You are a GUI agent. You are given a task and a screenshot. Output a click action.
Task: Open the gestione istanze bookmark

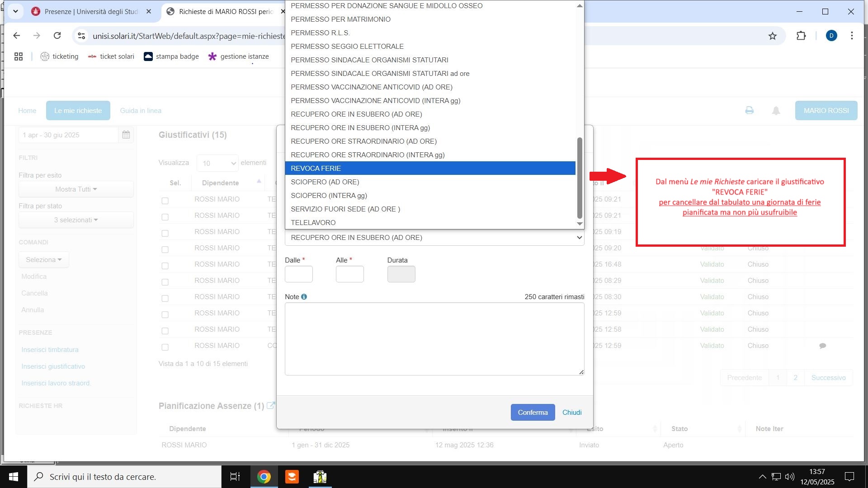[x=238, y=56]
